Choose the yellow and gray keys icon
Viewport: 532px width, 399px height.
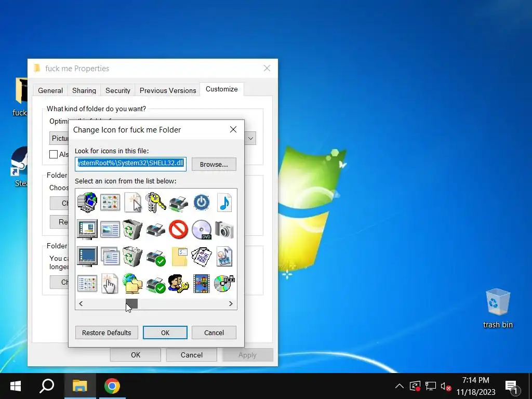(155, 203)
